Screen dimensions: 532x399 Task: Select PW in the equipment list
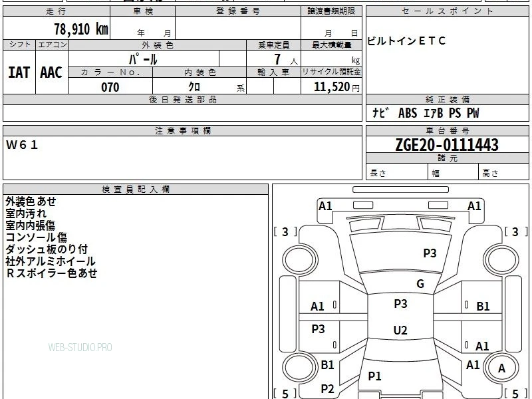click(473, 113)
